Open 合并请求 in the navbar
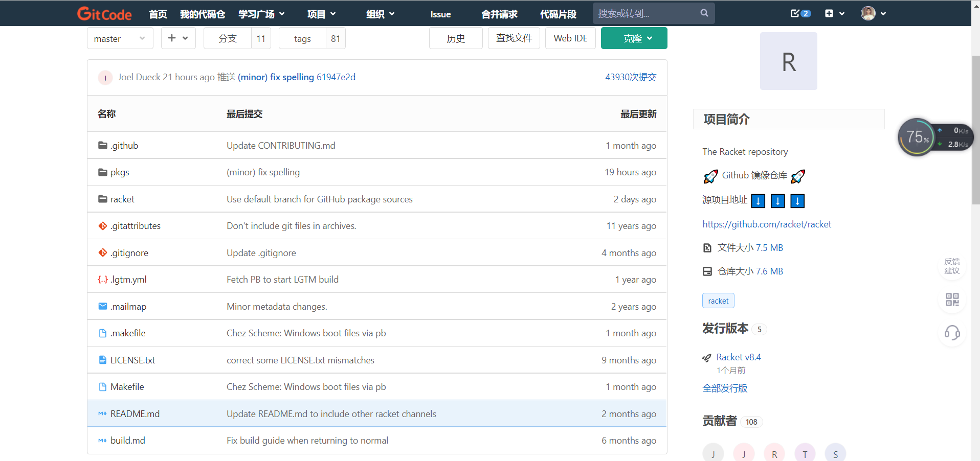 tap(499, 14)
